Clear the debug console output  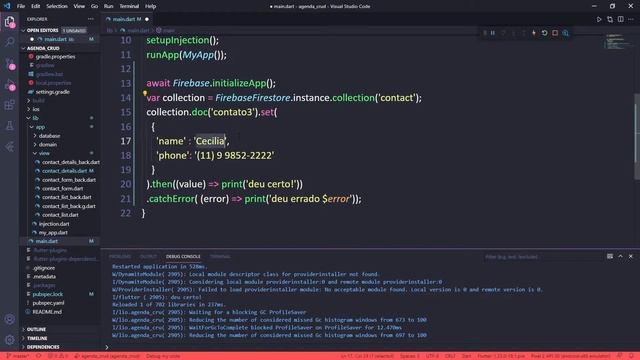click(x=610, y=256)
